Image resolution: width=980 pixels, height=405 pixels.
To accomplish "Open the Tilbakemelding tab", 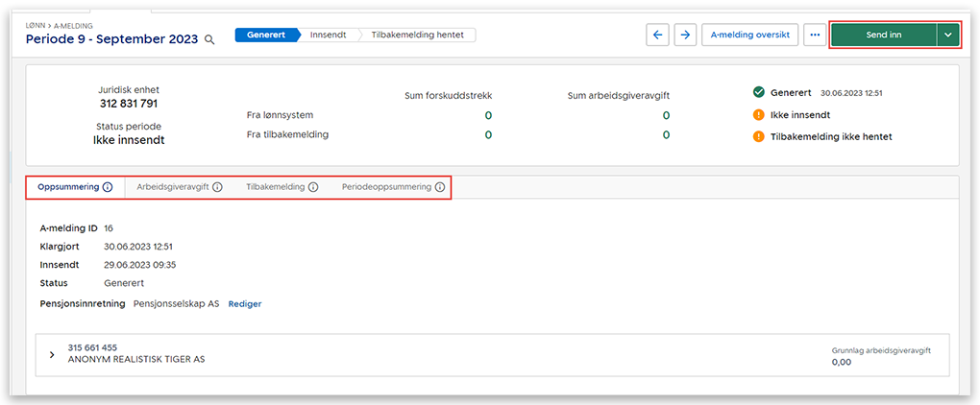I will [275, 187].
